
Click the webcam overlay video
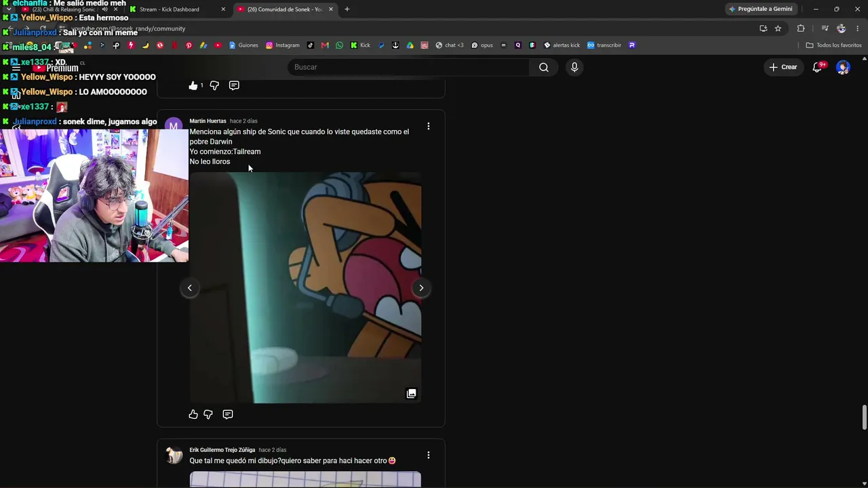pos(94,196)
